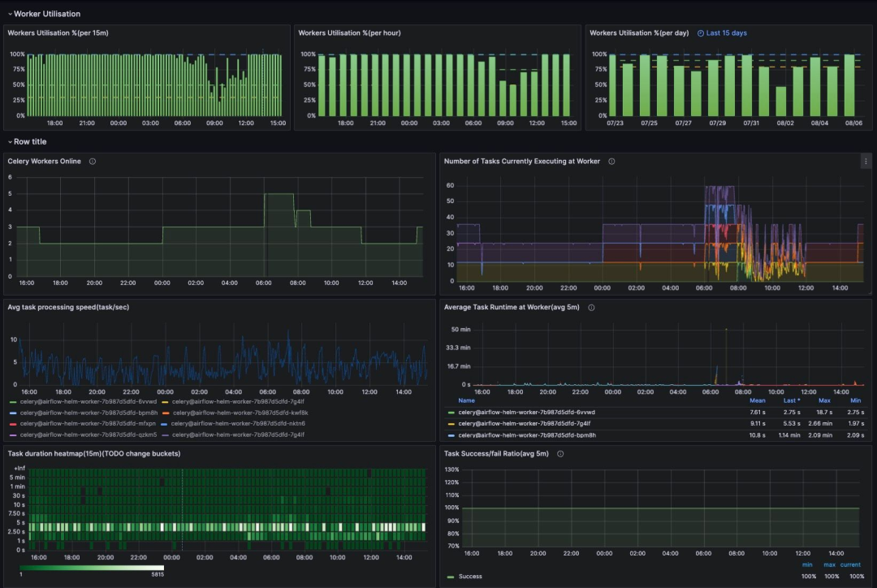The width and height of the screenshot is (877, 588).
Task: Open the three-dot menu on the tasks executing panel
Action: 866,162
